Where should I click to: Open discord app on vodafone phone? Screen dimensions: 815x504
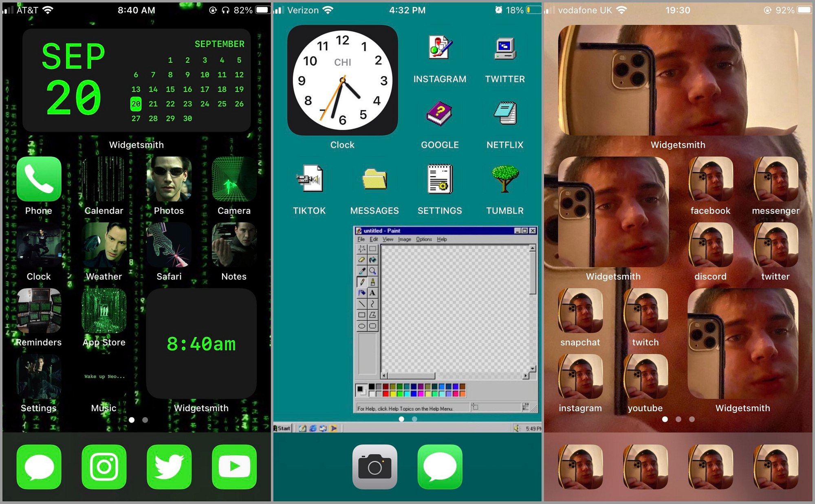pyautogui.click(x=711, y=245)
